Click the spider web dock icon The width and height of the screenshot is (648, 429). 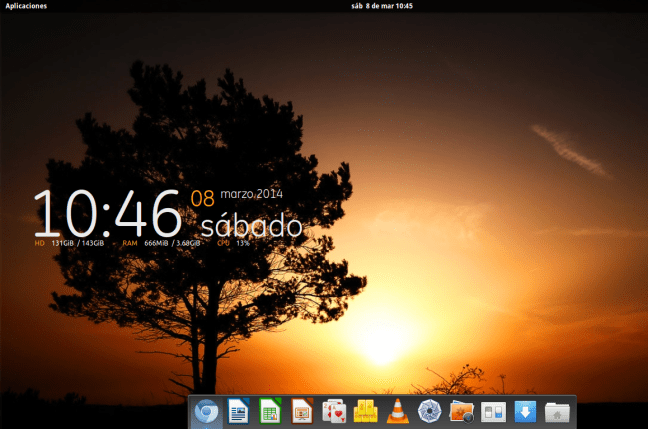point(429,411)
